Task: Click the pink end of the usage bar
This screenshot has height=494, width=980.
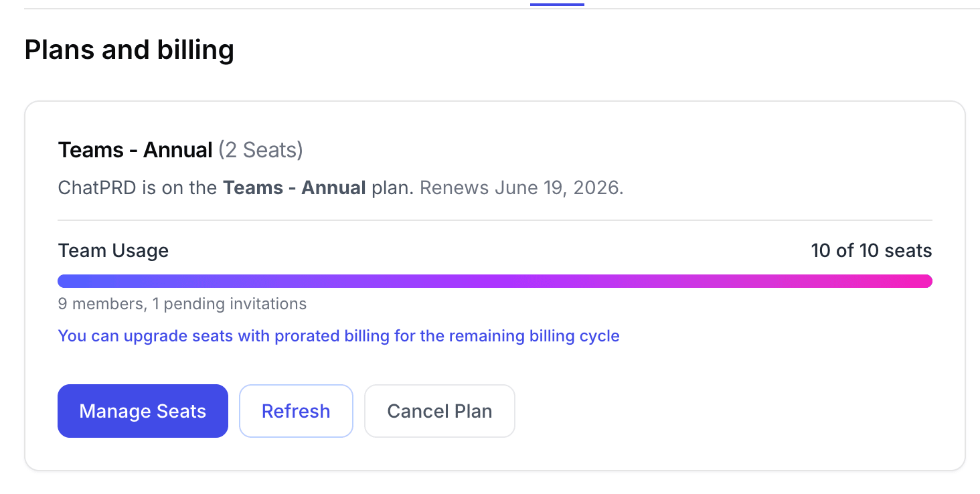Action: click(917, 281)
